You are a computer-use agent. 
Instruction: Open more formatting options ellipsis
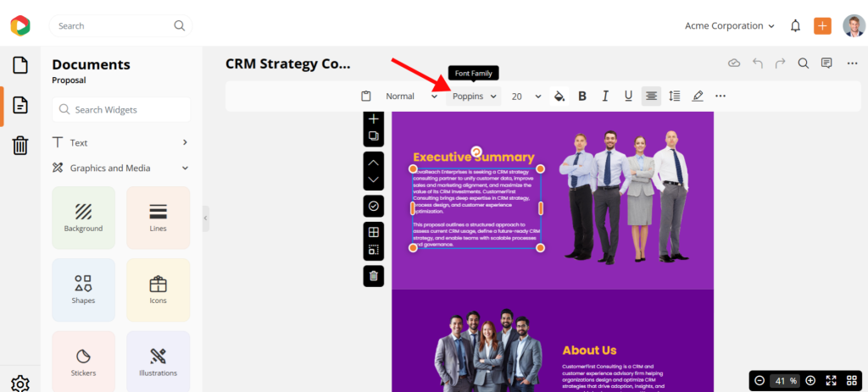(721, 97)
